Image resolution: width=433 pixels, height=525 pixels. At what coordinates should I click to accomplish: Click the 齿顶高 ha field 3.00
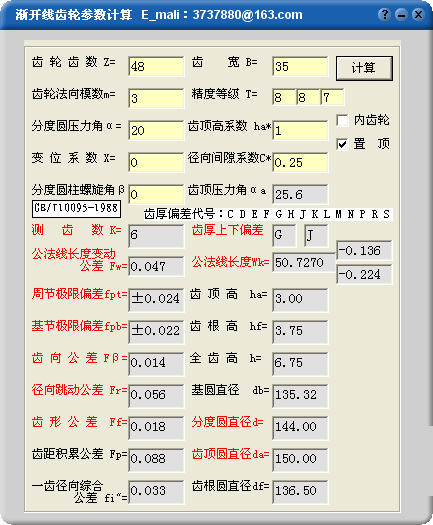pyautogui.click(x=300, y=299)
